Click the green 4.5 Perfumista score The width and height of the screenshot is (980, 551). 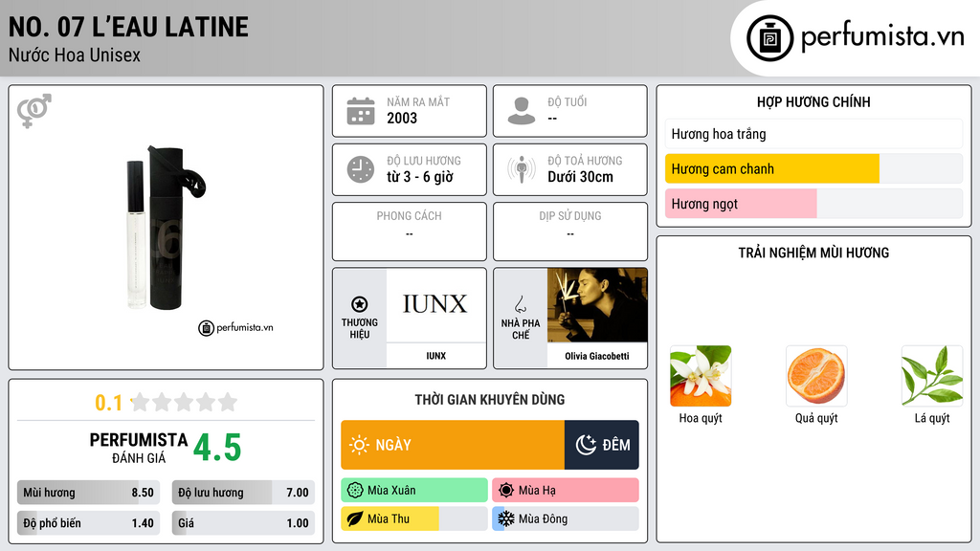click(x=217, y=448)
